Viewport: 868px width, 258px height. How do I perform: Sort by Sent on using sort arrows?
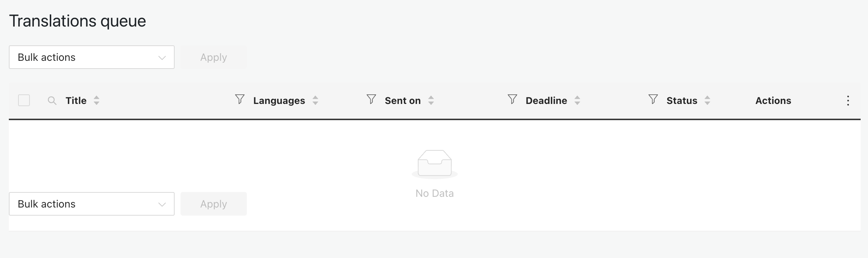pyautogui.click(x=431, y=100)
